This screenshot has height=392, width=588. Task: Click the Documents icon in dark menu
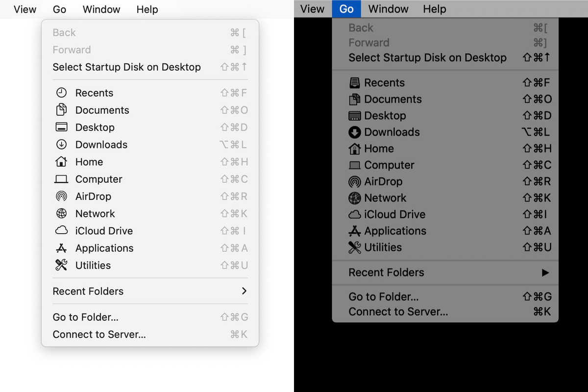click(x=355, y=99)
